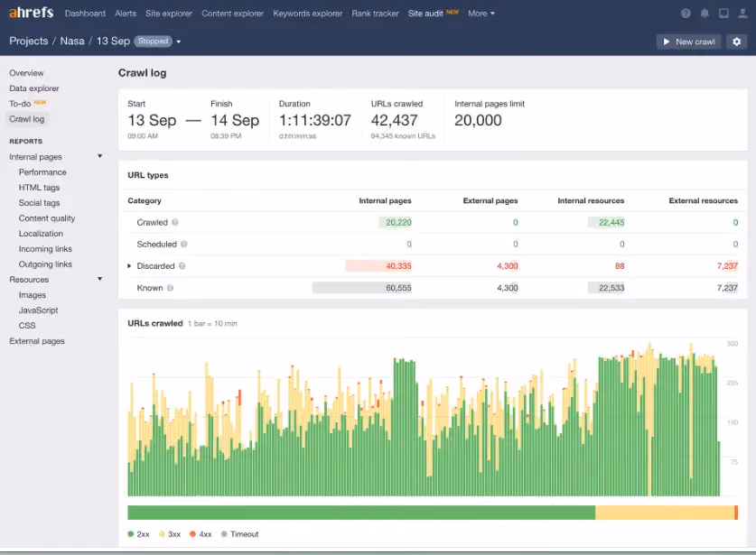Screen dimensions: 756x555
Task: Open Site explorer
Action: tap(169, 14)
